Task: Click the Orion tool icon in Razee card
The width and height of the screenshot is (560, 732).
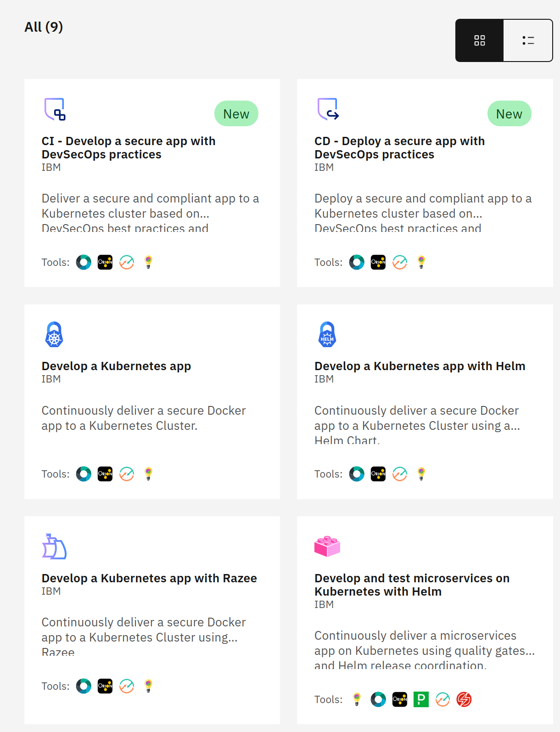Action: click(x=105, y=686)
